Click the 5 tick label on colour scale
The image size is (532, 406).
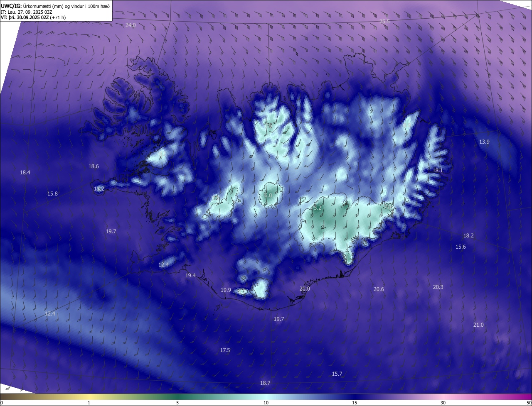[177, 403]
